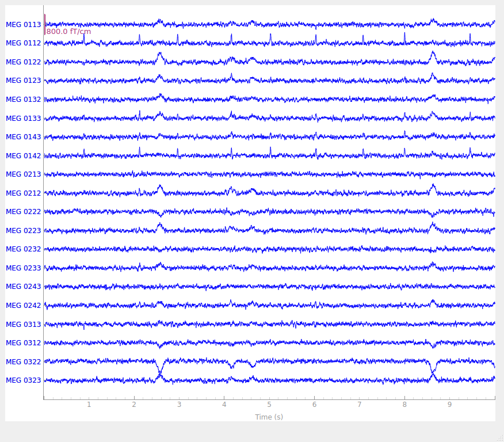Select the MEG 0113 channel label
This screenshot has height=442, width=504.
pyautogui.click(x=24, y=25)
